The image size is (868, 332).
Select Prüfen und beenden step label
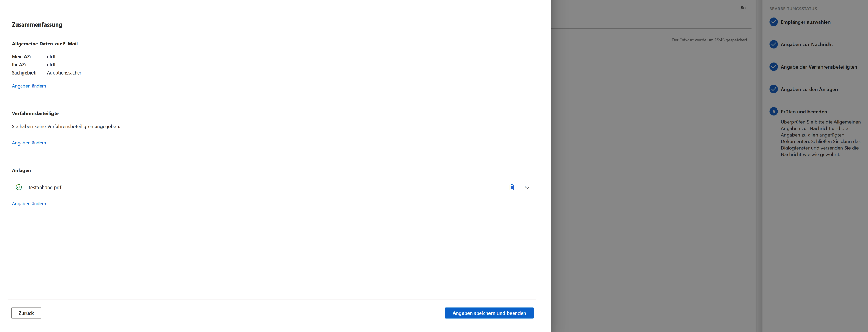pos(804,112)
